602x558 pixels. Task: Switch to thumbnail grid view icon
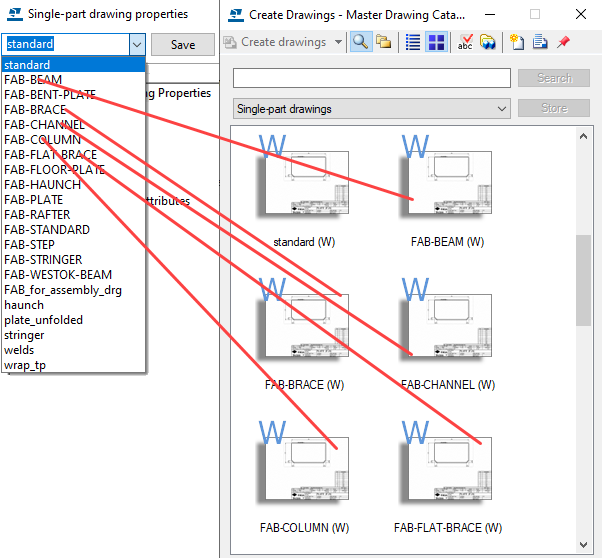click(436, 42)
